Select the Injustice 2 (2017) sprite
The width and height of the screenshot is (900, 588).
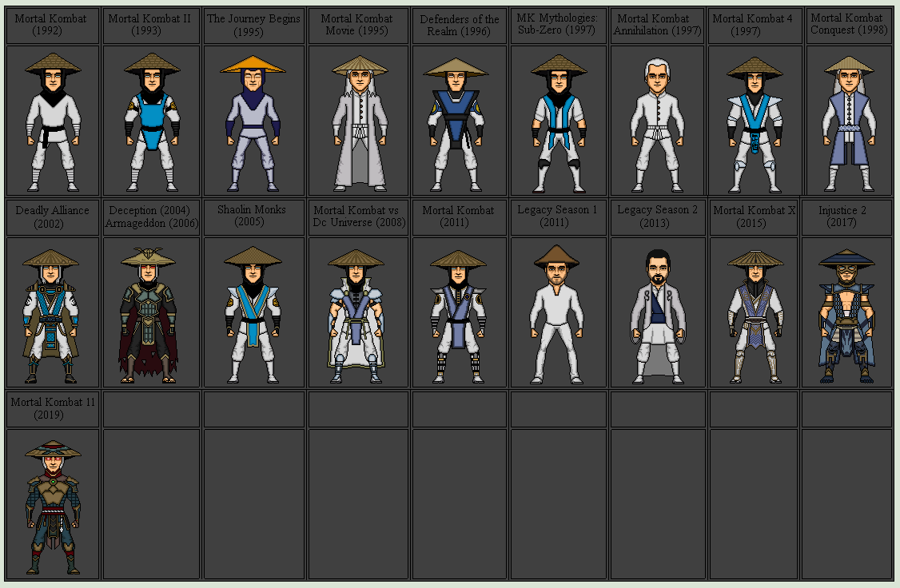coord(846,316)
